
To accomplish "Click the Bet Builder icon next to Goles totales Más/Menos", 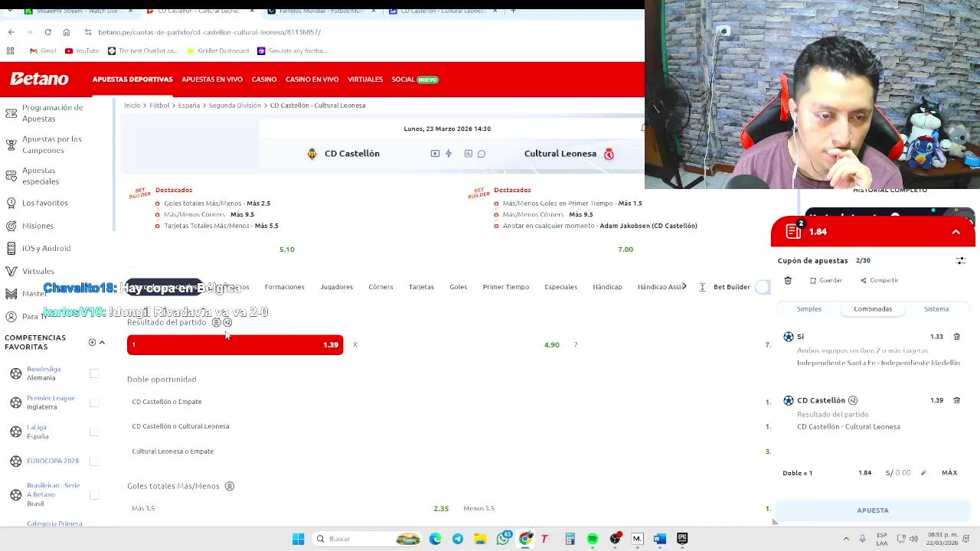I will click(229, 486).
